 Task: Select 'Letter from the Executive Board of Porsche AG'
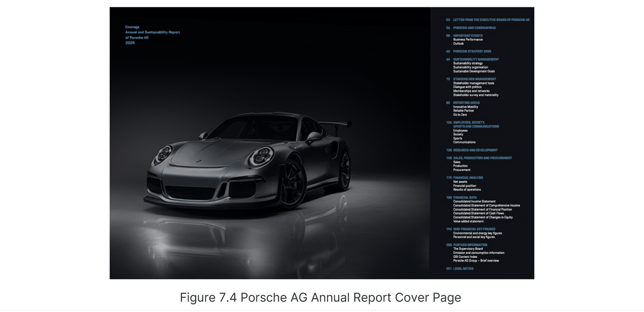pos(491,20)
